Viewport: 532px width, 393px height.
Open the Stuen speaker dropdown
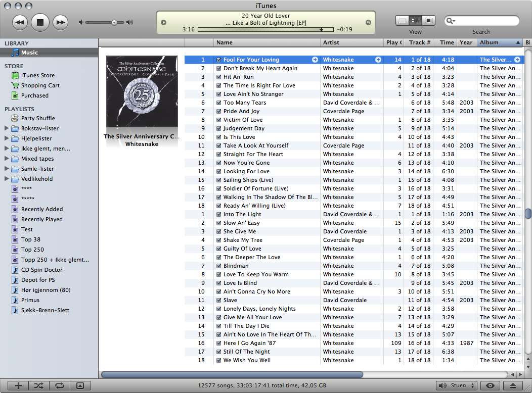pyautogui.click(x=457, y=385)
